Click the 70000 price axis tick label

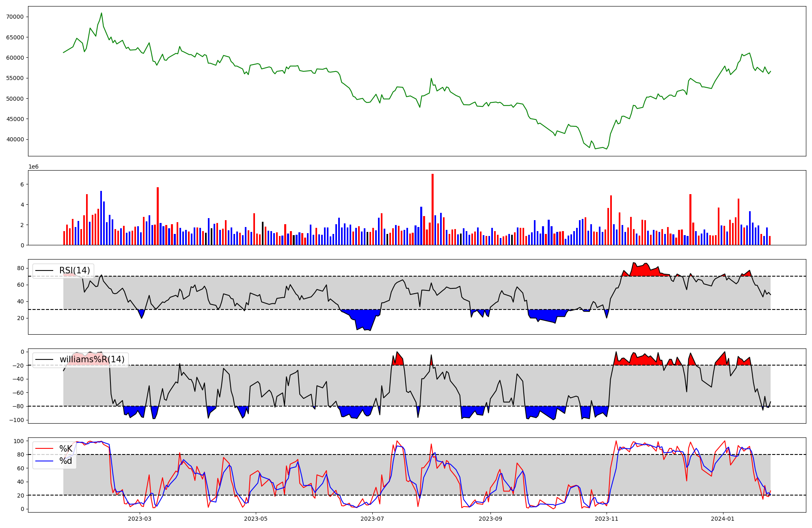tap(15, 17)
